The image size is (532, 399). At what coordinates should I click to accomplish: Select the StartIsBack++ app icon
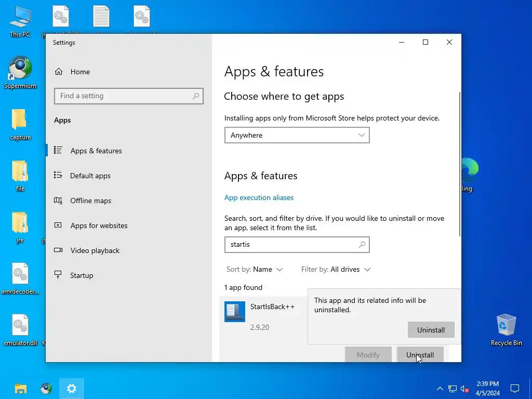pyautogui.click(x=235, y=312)
